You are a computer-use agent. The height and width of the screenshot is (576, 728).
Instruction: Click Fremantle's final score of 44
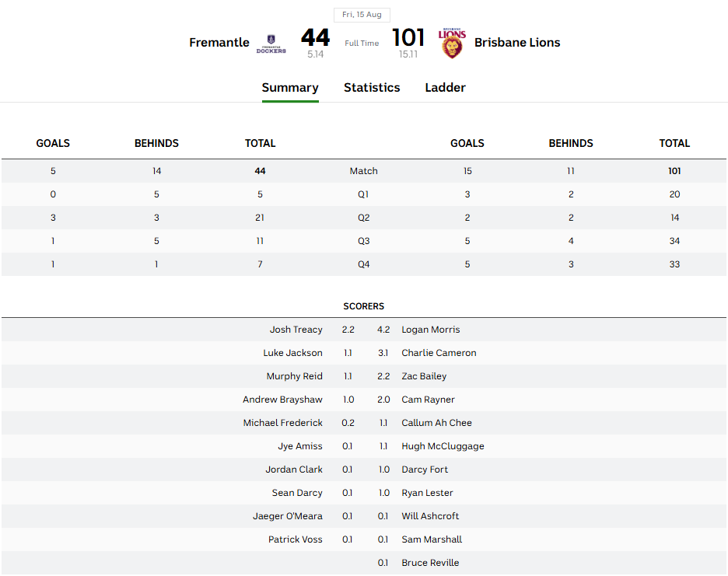[x=316, y=37]
